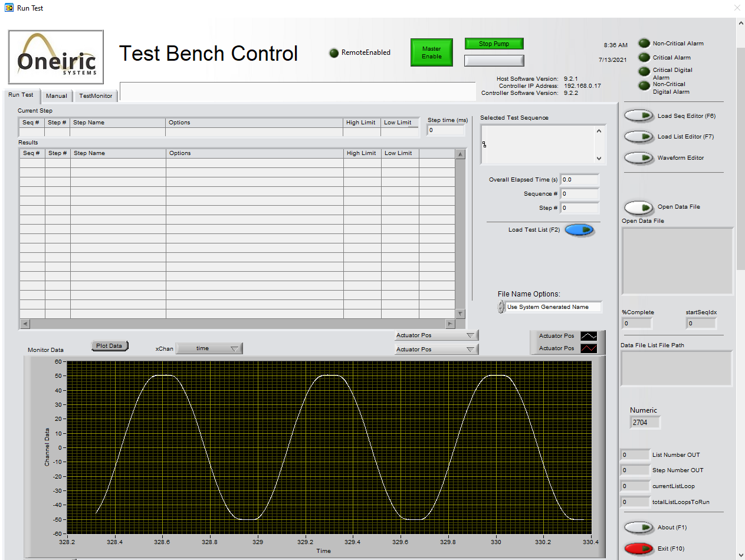Image resolution: width=745 pixels, height=560 pixels.
Task: Click Data File List File Path box
Action: (676, 368)
